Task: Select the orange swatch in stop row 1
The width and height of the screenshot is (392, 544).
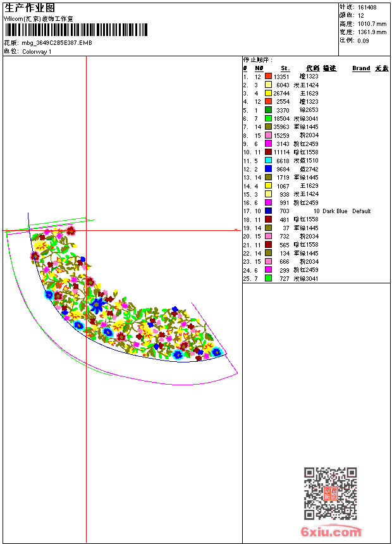Action: [x=268, y=76]
